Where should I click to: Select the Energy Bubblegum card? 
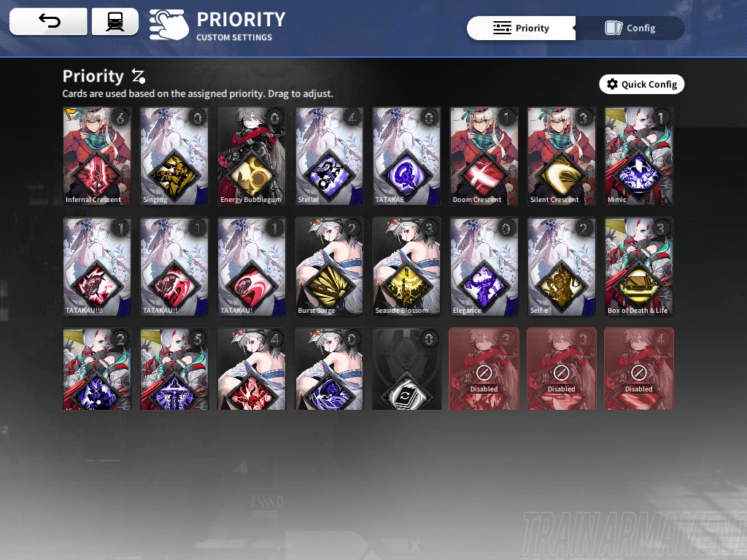(252, 156)
